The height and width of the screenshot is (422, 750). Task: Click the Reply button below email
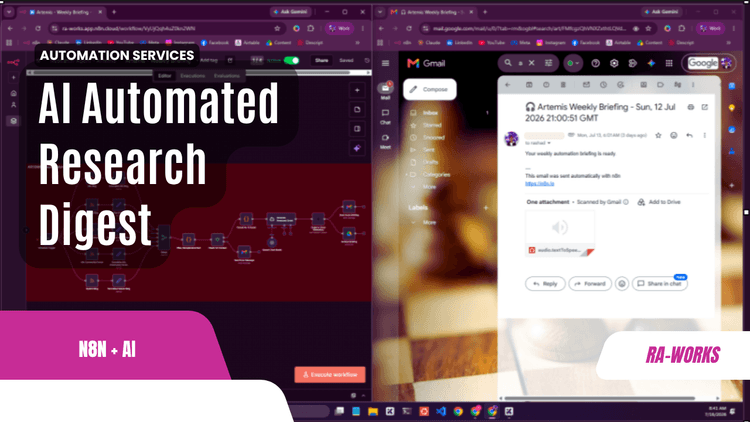tap(545, 284)
